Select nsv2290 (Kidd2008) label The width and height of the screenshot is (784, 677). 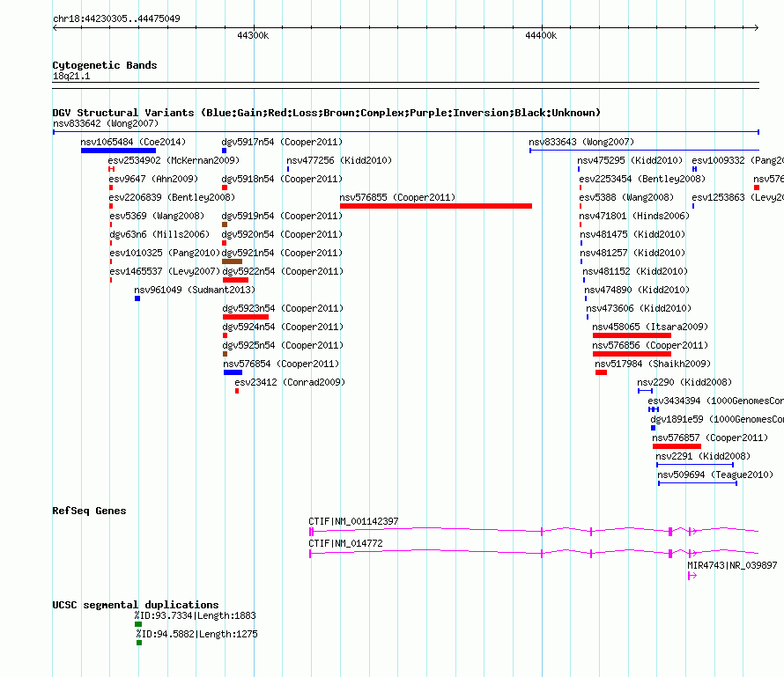pyautogui.click(x=684, y=382)
